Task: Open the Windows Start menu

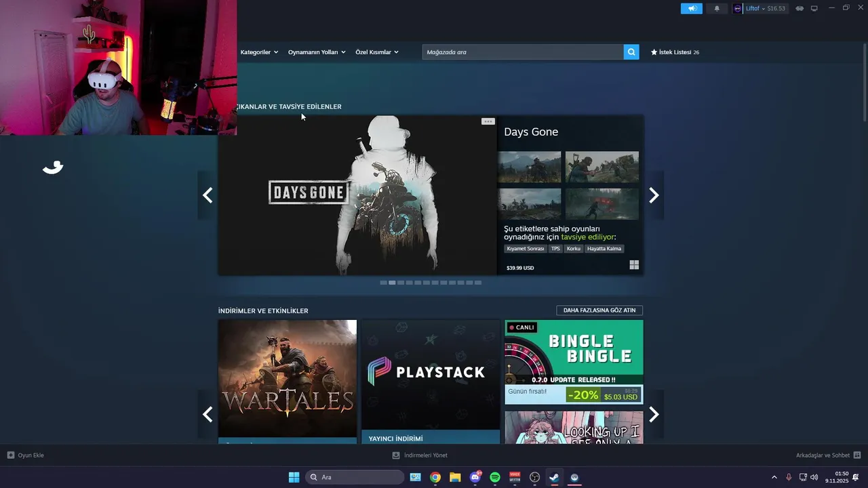Action: (294, 477)
